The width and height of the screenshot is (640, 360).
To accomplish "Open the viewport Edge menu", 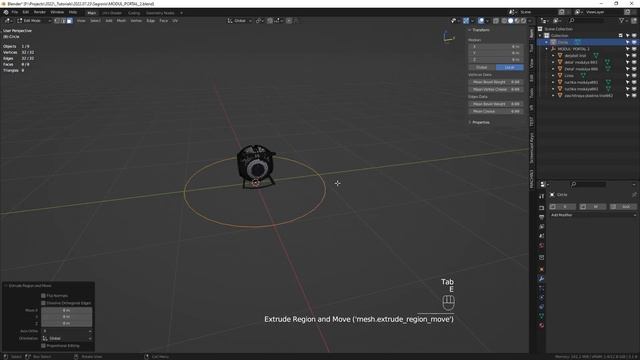I will point(151,20).
